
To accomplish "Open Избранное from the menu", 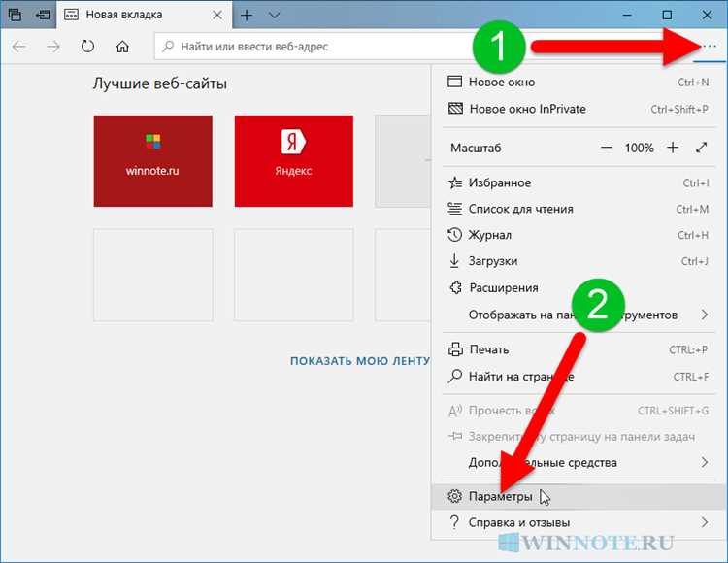I will 579,182.
